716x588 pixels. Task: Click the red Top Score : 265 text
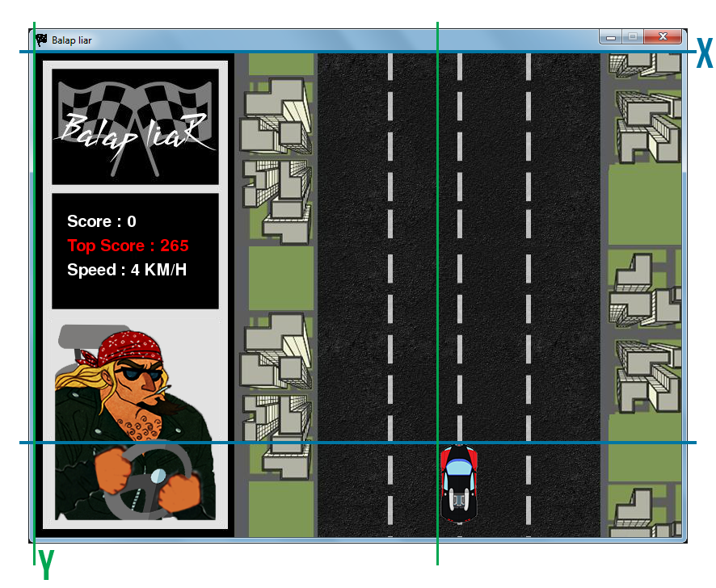coord(128,246)
